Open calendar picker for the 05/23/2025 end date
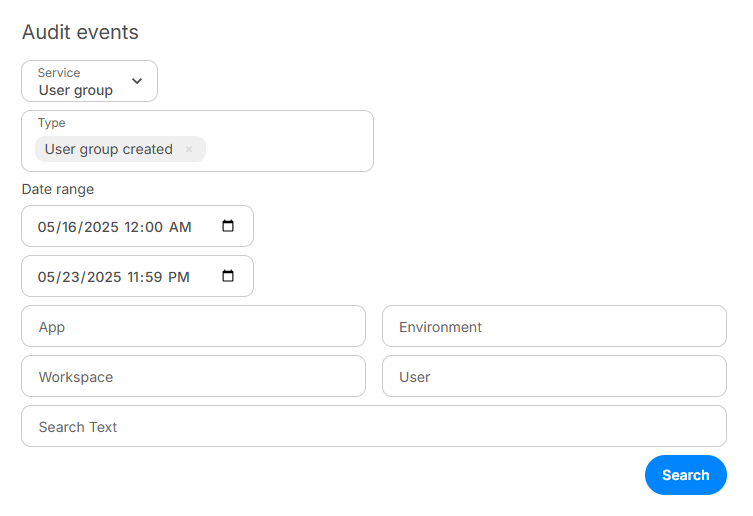This screenshot has width=753, height=516. tap(228, 276)
